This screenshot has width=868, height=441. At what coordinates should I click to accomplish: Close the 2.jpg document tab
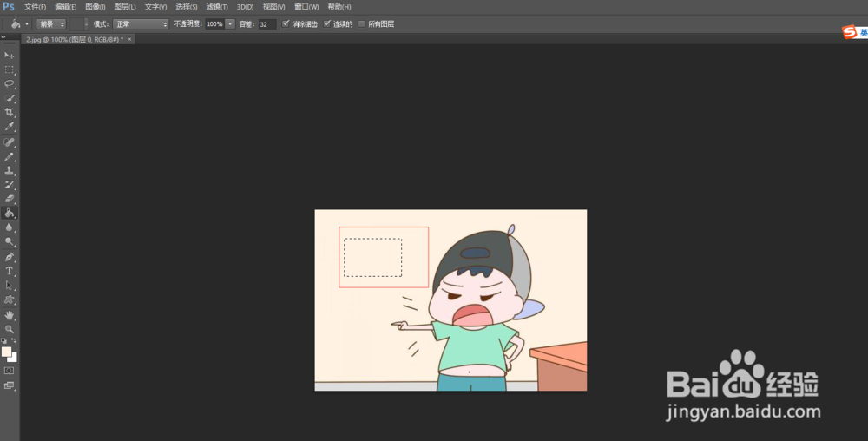(x=129, y=39)
